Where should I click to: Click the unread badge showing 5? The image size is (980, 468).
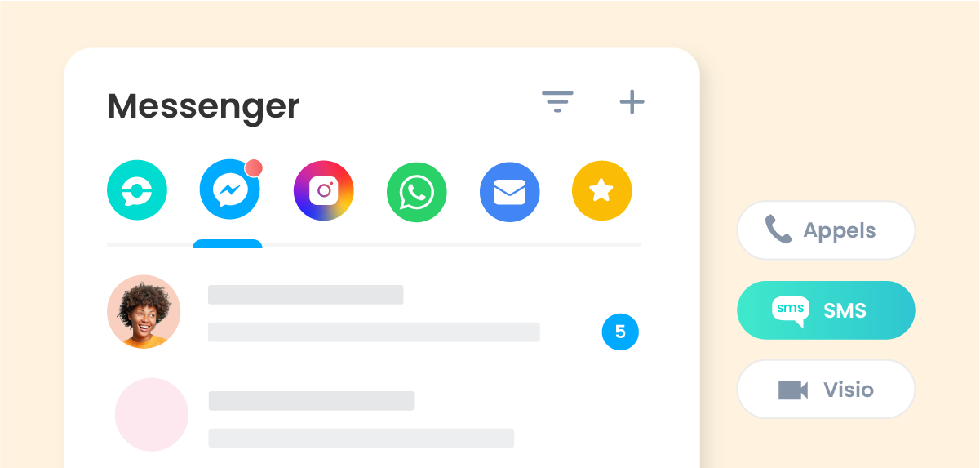(x=620, y=332)
